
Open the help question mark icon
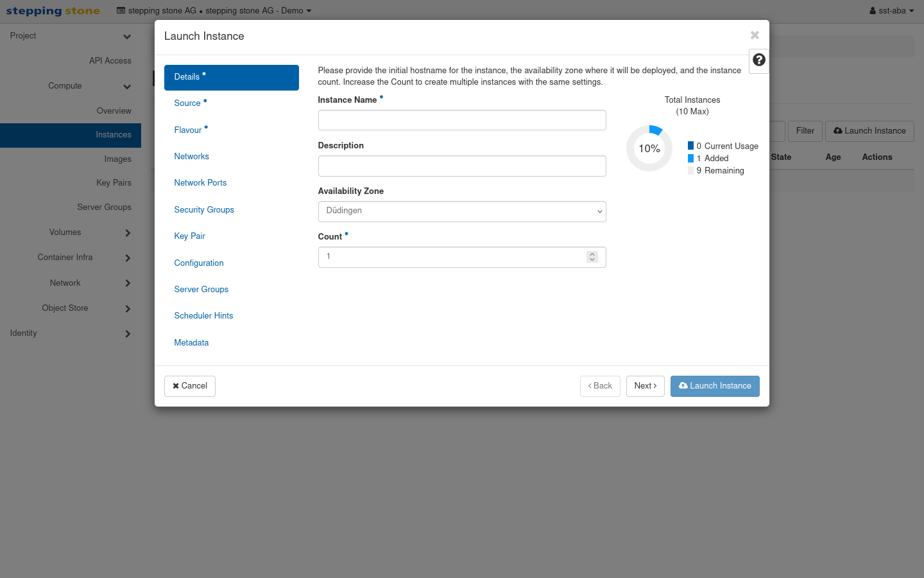(759, 60)
